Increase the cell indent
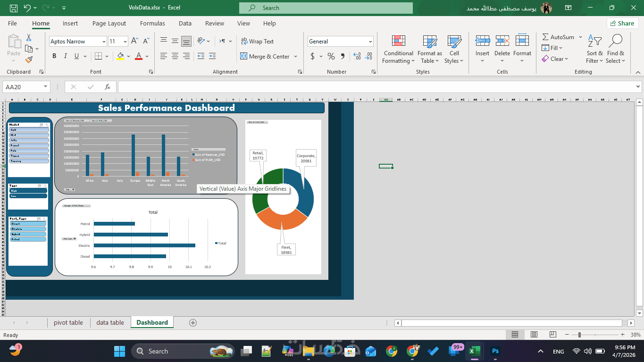This screenshot has width=644, height=362. point(212,56)
